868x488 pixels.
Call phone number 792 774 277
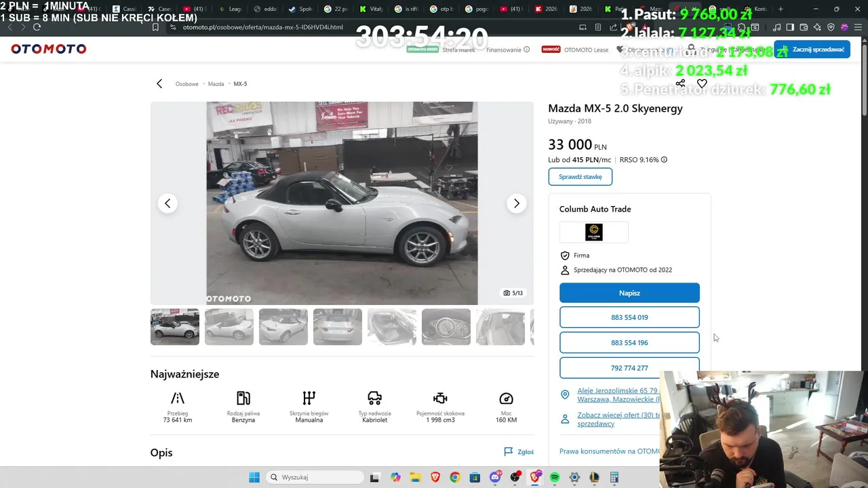click(629, 368)
